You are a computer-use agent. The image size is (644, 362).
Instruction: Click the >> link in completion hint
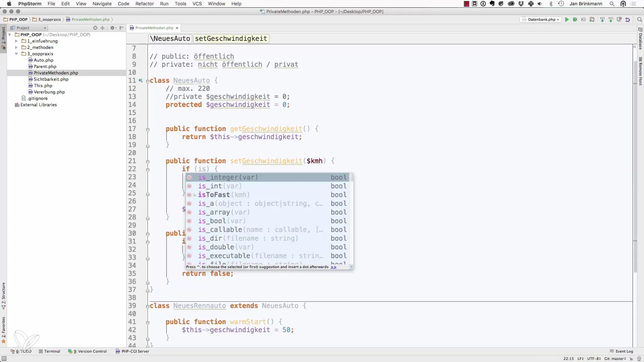[x=333, y=267]
